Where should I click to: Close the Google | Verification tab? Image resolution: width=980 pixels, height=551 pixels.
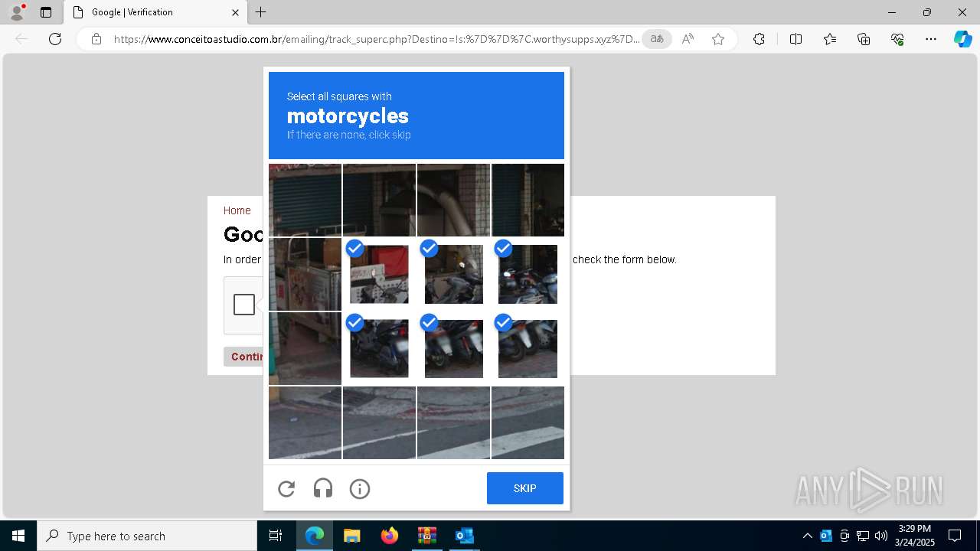pos(235,12)
